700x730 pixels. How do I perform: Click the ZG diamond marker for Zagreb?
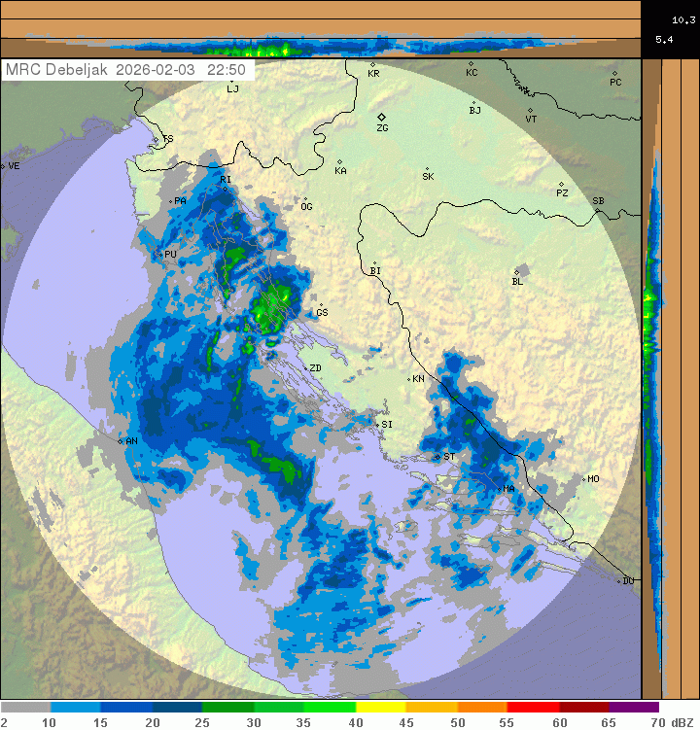(x=381, y=117)
